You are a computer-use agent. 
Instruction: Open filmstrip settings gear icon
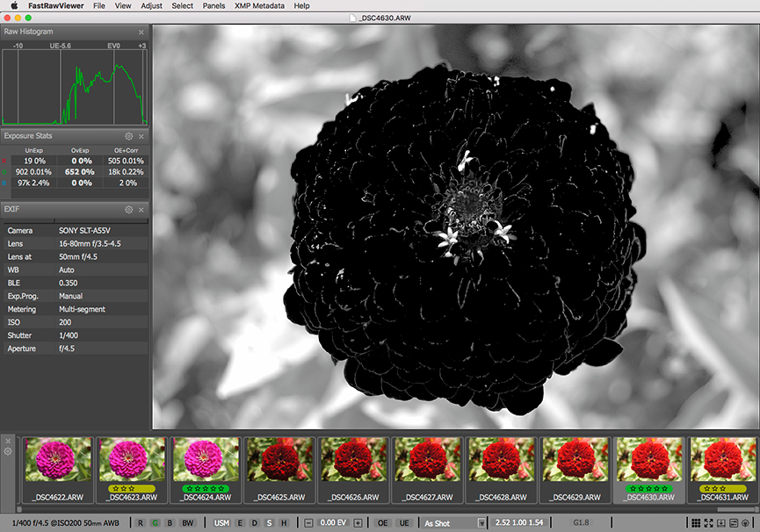(x=8, y=451)
